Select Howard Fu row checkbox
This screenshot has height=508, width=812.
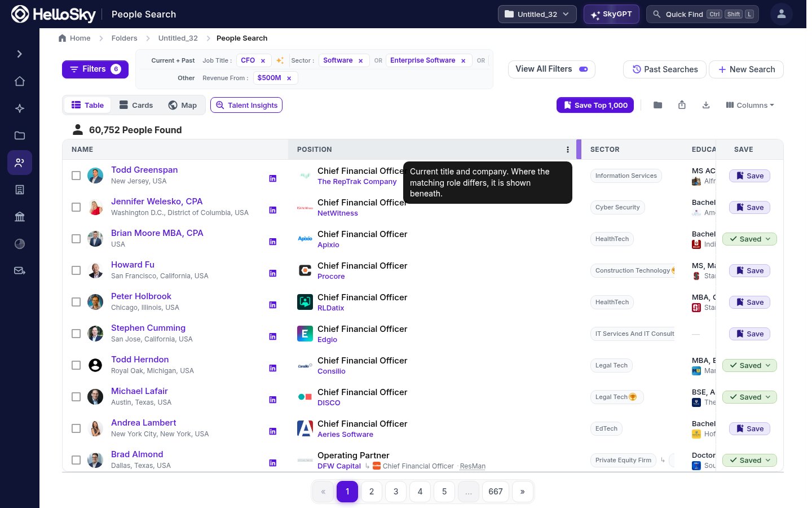(76, 270)
